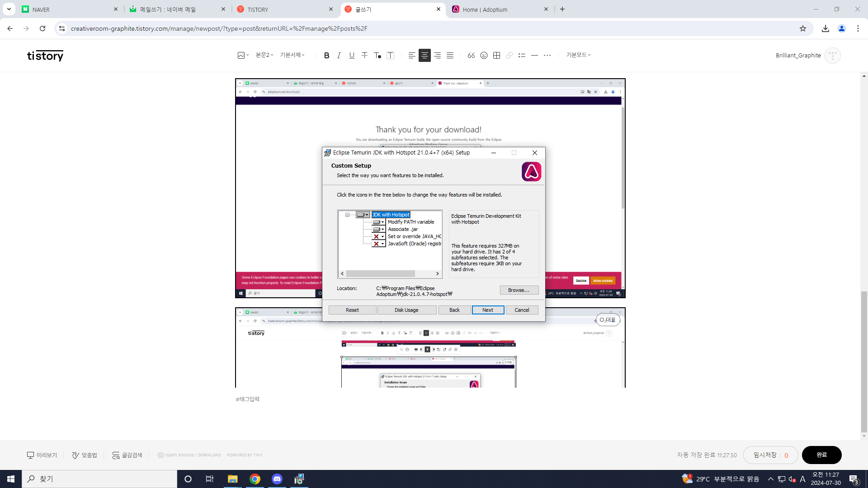The width and height of the screenshot is (868, 488).
Task: Toggle underline formatting
Action: coord(352,55)
